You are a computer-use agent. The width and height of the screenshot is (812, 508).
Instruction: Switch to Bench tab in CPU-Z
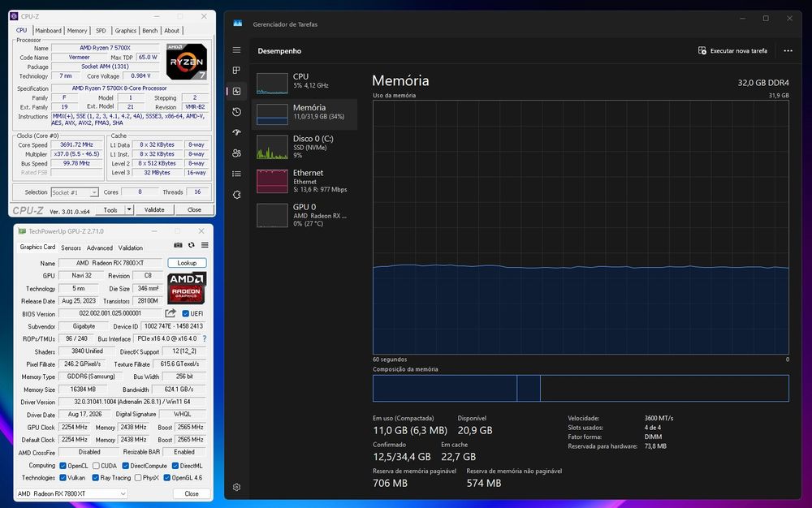(149, 31)
